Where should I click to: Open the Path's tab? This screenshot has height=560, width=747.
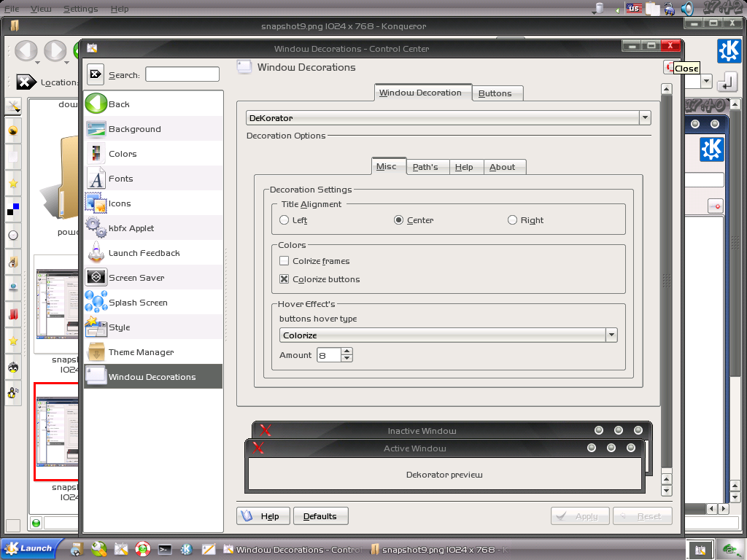click(427, 167)
